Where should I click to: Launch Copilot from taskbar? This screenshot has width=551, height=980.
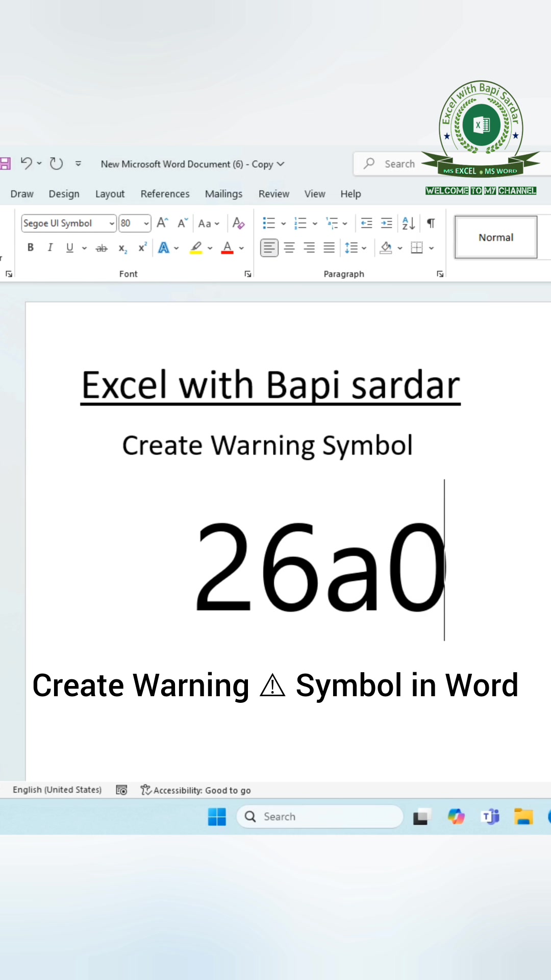pos(456,817)
